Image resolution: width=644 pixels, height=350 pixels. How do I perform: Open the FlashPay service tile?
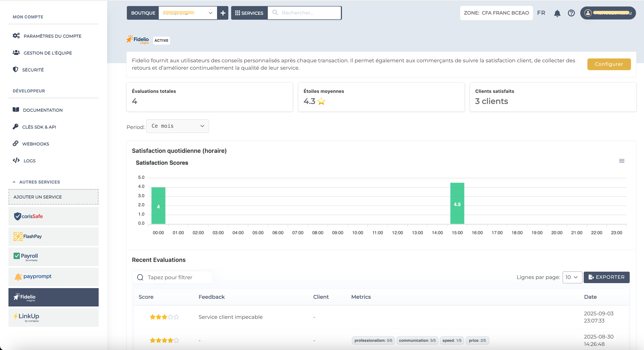coord(54,236)
